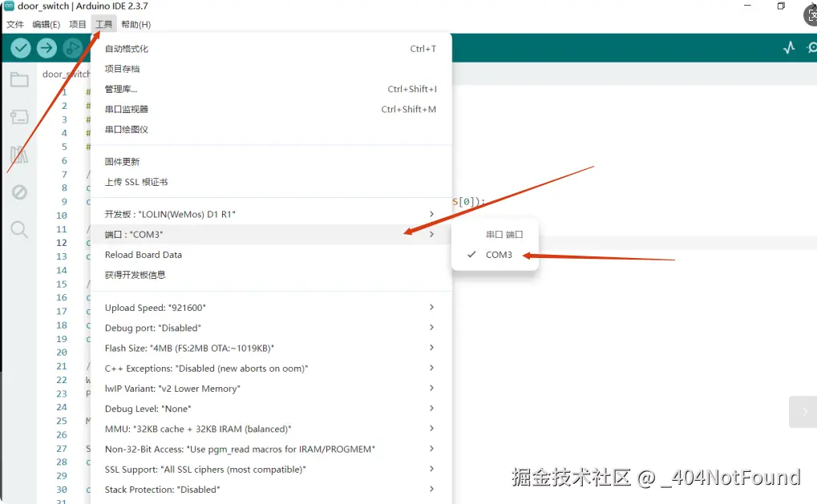The height and width of the screenshot is (504, 817).
Task: Open the Sketchbook folder sidebar icon
Action: pos(19,79)
